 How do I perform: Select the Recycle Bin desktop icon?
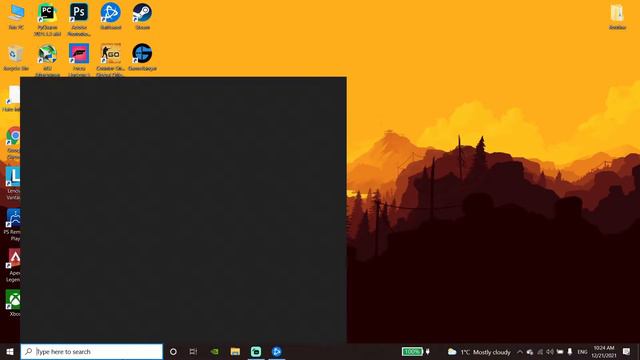(16, 58)
